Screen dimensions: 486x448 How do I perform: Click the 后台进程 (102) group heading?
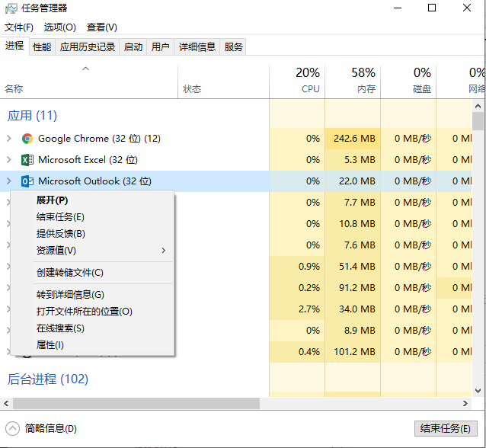pyautogui.click(x=48, y=379)
